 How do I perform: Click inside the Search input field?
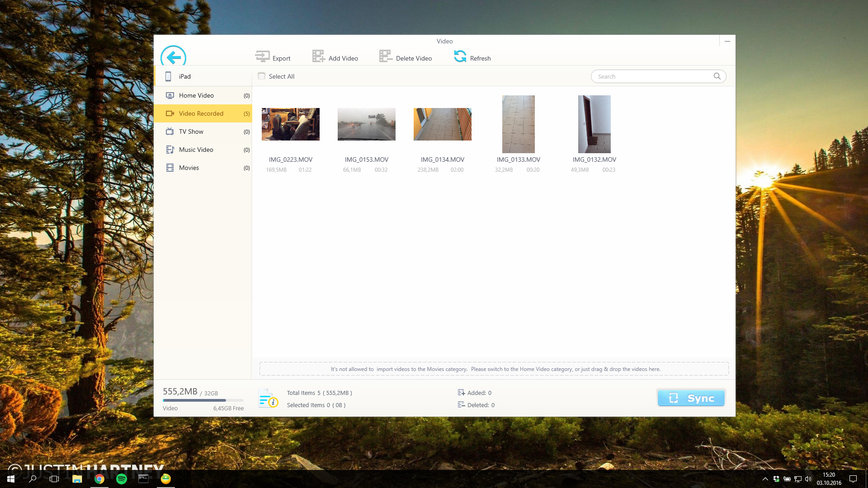pos(651,76)
